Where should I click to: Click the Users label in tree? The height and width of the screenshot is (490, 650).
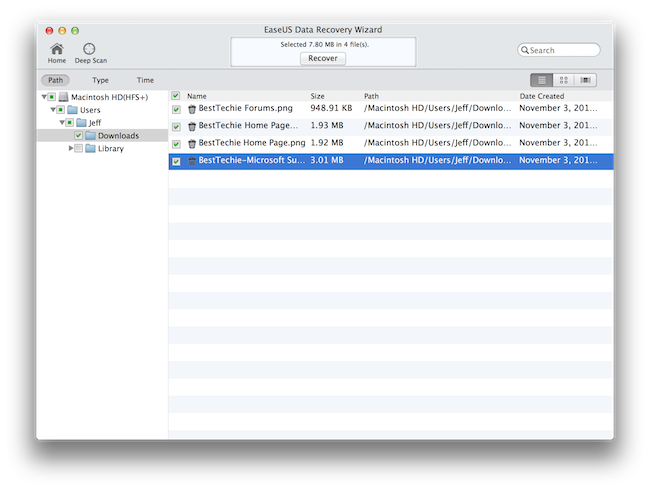tap(90, 110)
